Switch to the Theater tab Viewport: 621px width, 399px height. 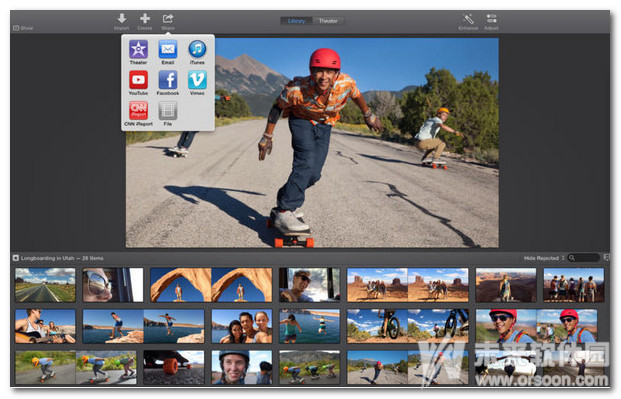(328, 21)
